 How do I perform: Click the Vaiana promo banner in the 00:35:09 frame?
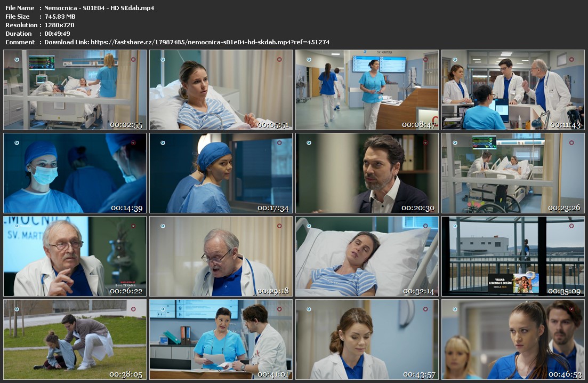(x=513, y=283)
